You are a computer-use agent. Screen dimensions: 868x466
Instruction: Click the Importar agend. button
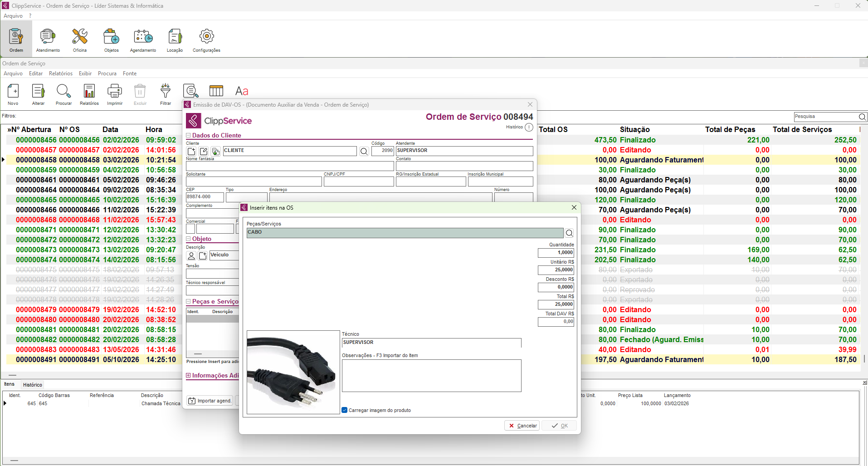click(x=210, y=401)
